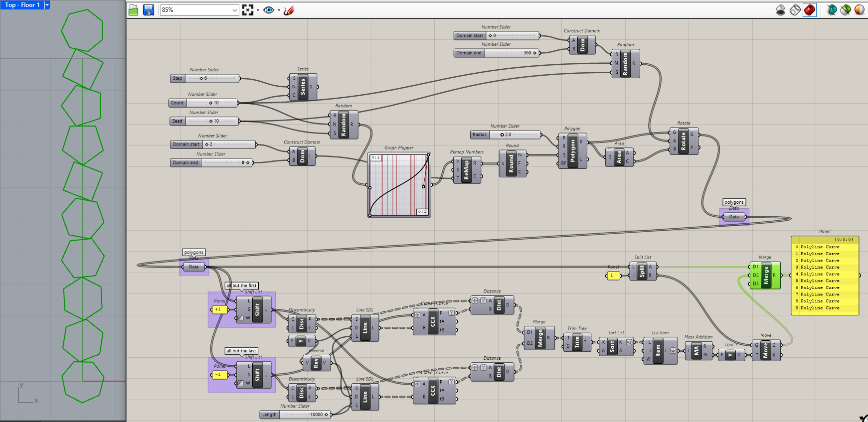This screenshot has height=422, width=868.
Task: Click the top Domain start slider valued 0
Action: point(497,35)
